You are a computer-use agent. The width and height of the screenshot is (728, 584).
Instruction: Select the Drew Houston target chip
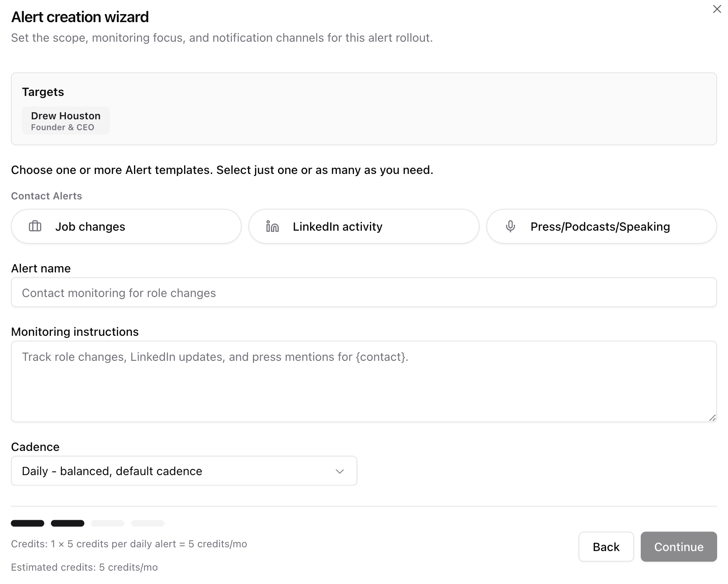click(x=66, y=121)
